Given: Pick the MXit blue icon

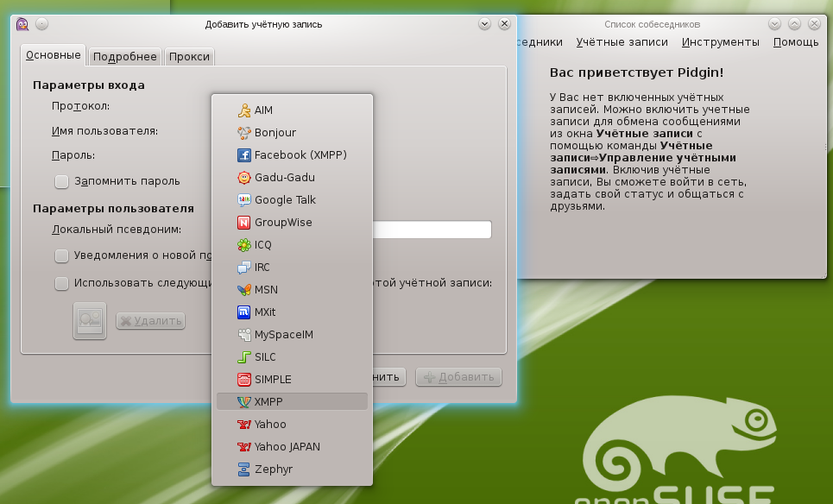Looking at the screenshot, I should tap(243, 312).
